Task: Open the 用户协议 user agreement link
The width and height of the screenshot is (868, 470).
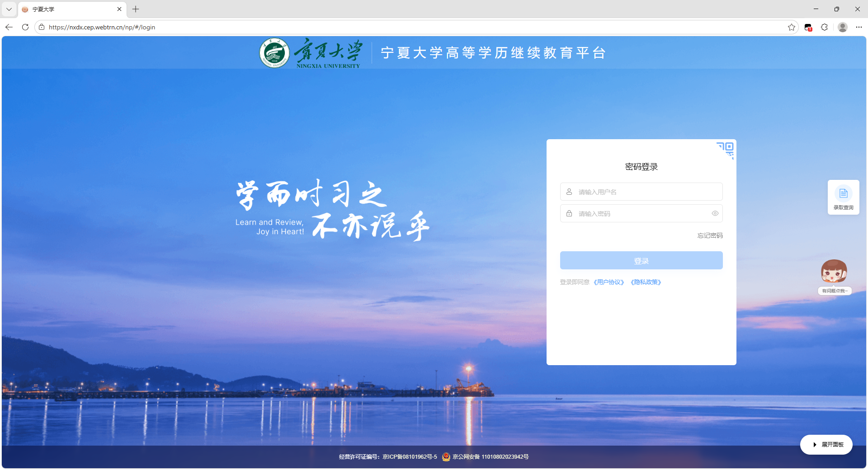Action: pyautogui.click(x=609, y=282)
